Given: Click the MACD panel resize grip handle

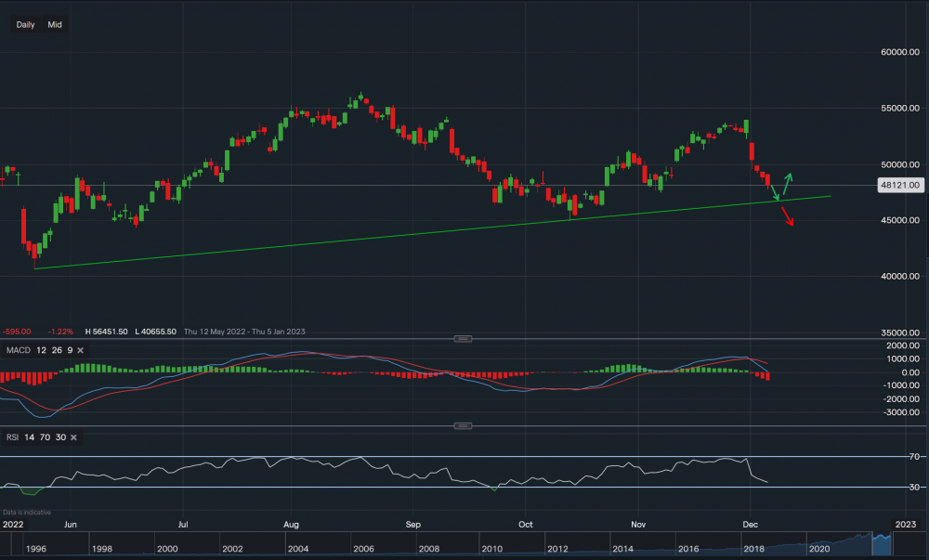Looking at the screenshot, I should (x=462, y=339).
